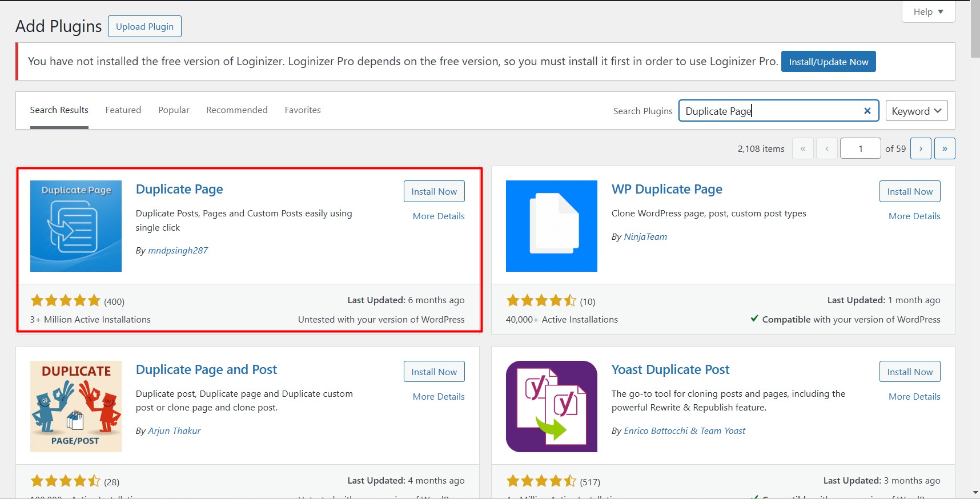Open the Duplicate Page title link
Screen dimensions: 980x499
[x=179, y=190]
